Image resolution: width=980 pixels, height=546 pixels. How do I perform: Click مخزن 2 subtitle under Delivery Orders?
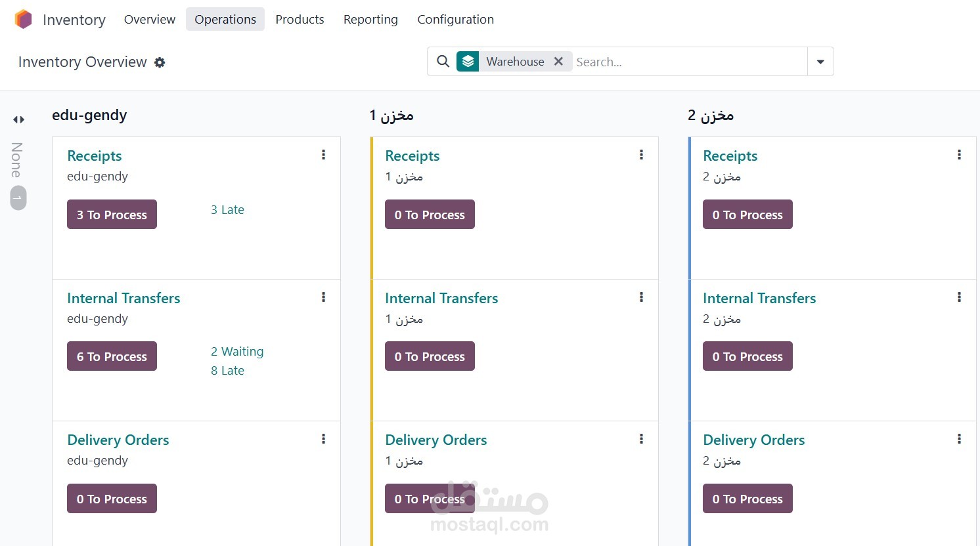point(722,461)
